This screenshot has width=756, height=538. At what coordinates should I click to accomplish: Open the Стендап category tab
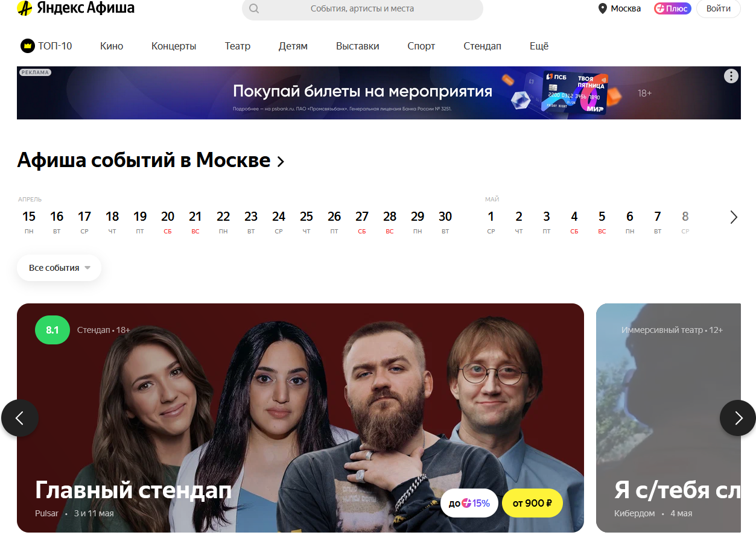[x=482, y=46]
